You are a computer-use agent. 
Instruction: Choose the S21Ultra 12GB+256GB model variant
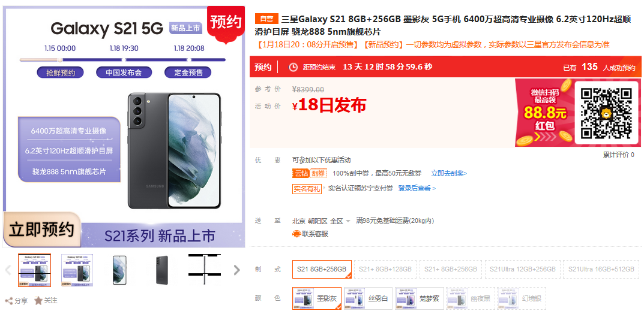[522, 269]
